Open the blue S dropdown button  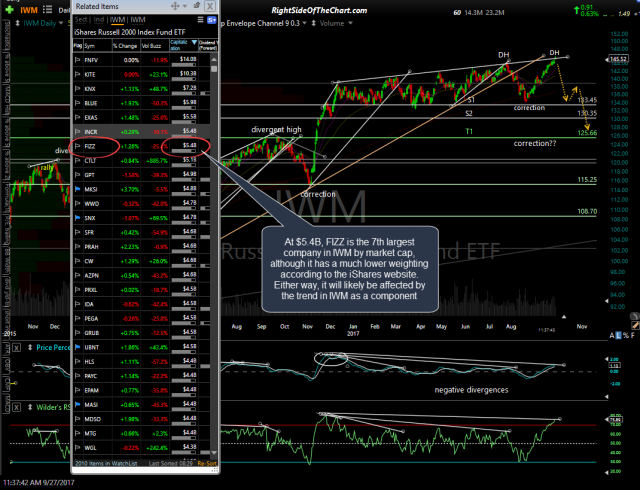click(x=212, y=20)
